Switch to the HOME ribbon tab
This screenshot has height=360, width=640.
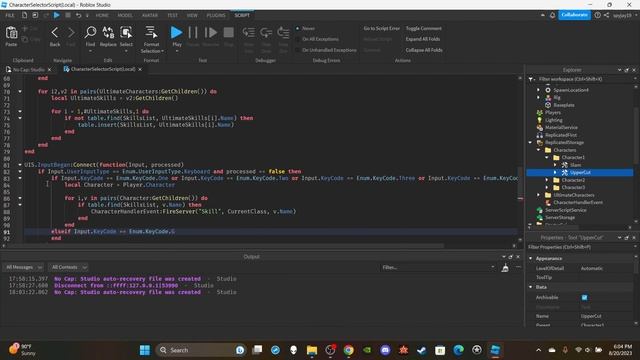click(102, 15)
